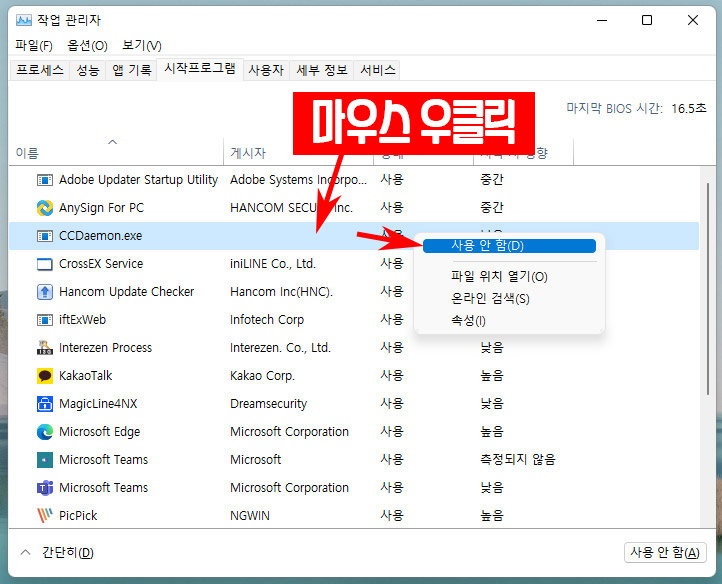Click the Microsoft Edge name text
Screen dimensions: 722x584
tap(99, 432)
